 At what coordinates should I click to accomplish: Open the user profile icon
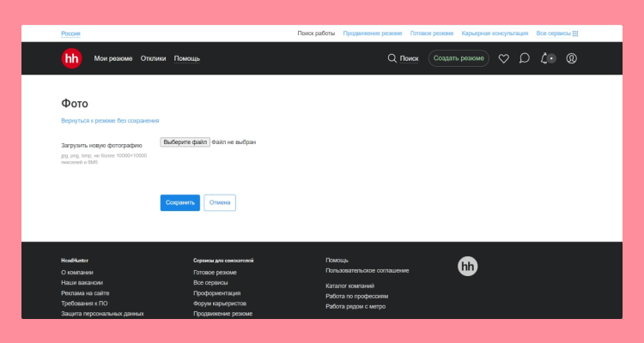pos(572,58)
